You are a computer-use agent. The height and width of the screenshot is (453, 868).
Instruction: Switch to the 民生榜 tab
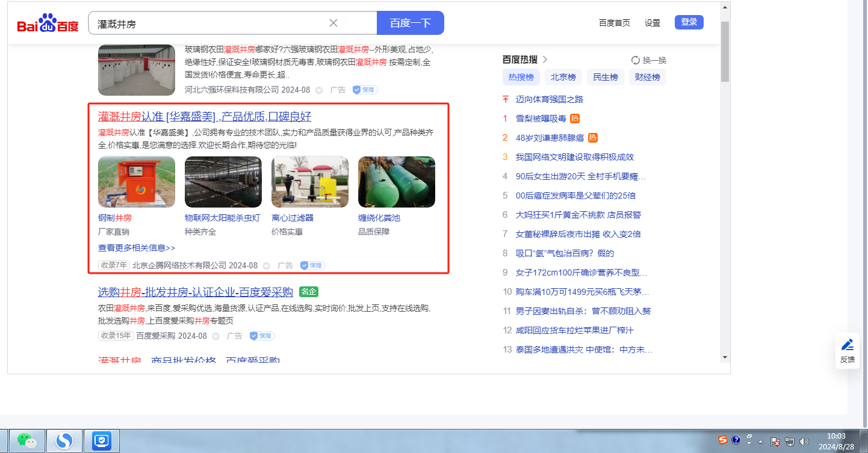point(606,77)
